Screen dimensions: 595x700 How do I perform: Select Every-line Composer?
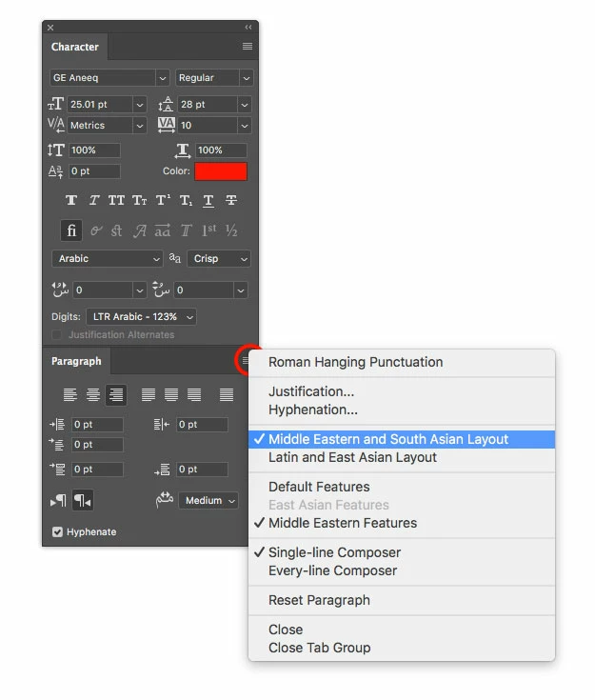(x=402, y=571)
